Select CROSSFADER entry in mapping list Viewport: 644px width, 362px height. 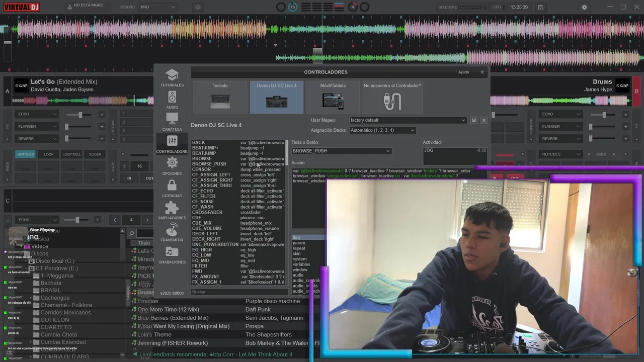pyautogui.click(x=238, y=212)
